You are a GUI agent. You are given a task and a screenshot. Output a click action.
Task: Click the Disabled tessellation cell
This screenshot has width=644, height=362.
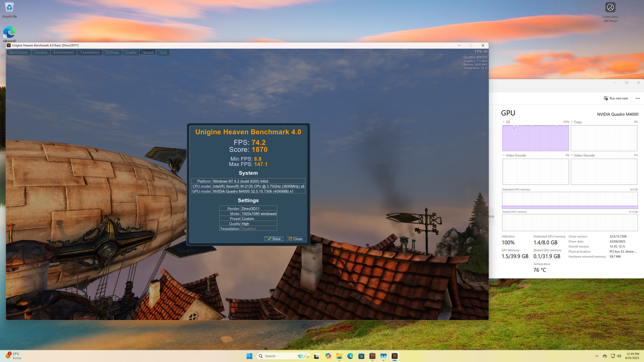259,229
